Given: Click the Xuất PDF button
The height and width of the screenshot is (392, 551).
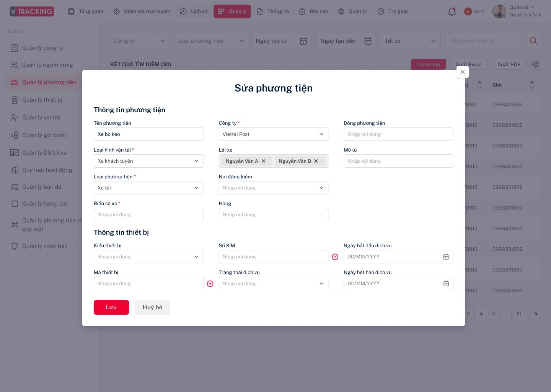Looking at the screenshot, I should click(509, 64).
